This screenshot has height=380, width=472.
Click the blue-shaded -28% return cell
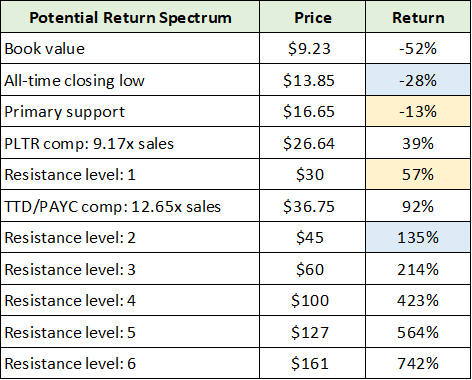[418, 80]
